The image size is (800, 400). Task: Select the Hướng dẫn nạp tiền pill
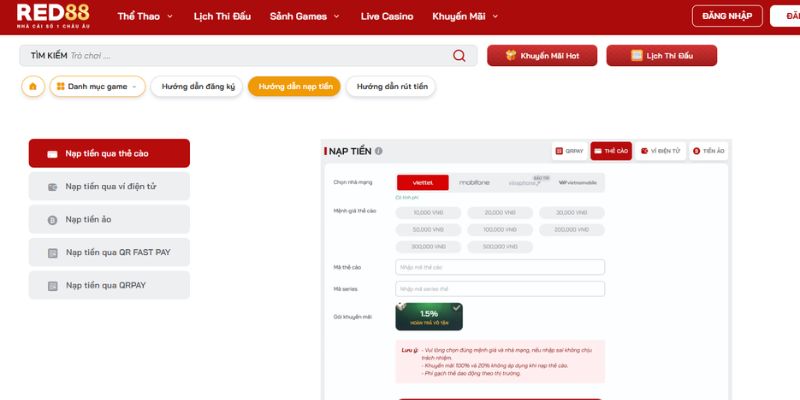pos(295,86)
